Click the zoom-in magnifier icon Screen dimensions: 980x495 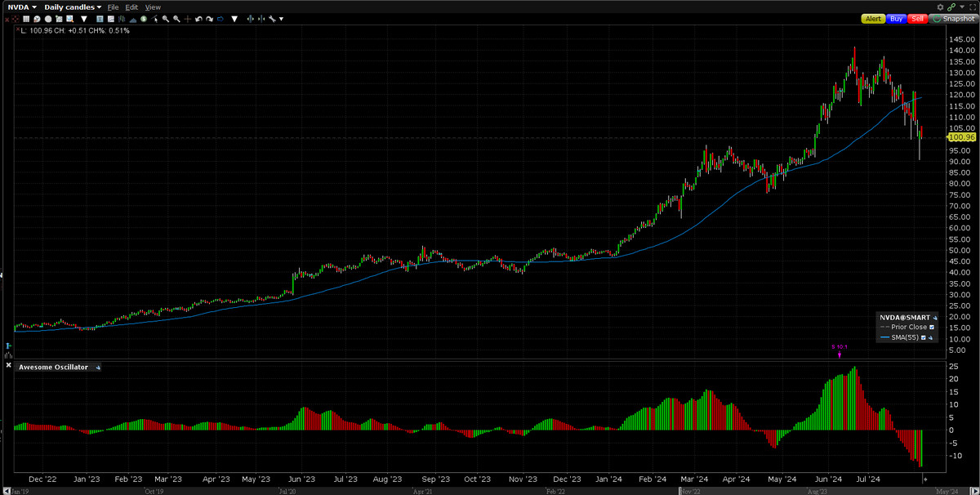coord(165,18)
